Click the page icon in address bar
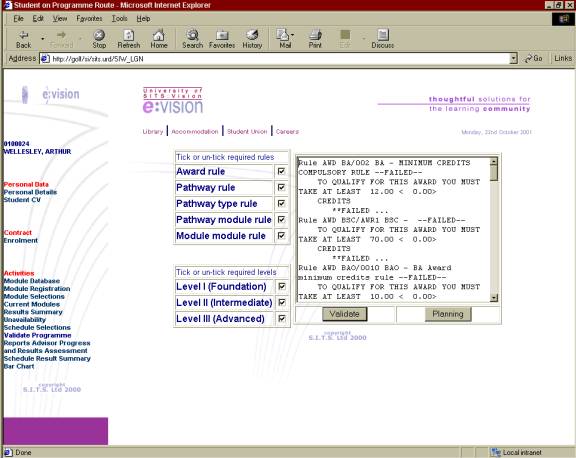 coord(45,59)
